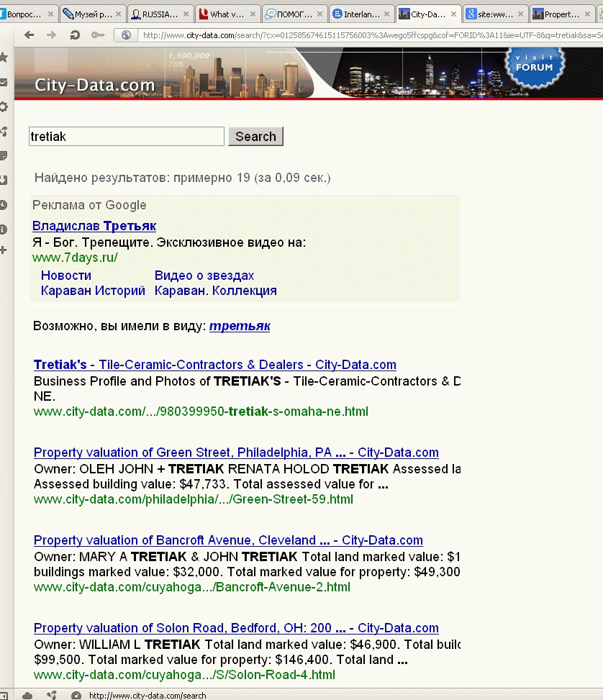Click the search box containing tretiak
The image size is (603, 700).
click(x=127, y=136)
